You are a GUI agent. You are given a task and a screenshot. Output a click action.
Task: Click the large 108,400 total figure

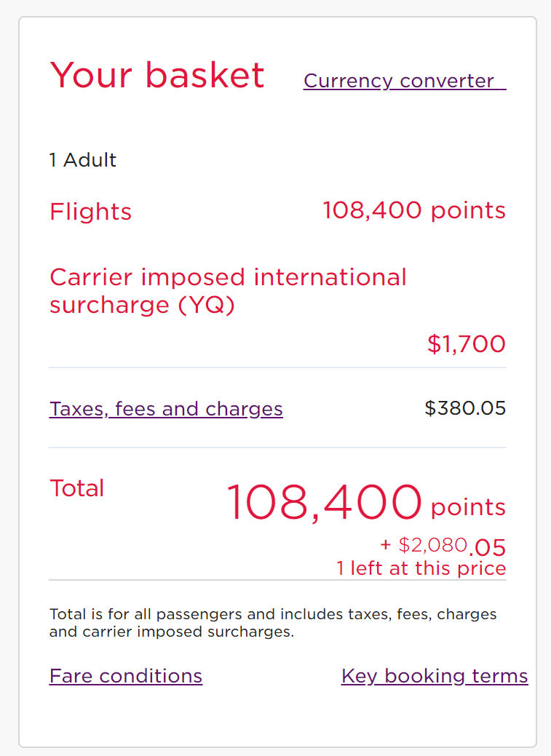tap(324, 503)
